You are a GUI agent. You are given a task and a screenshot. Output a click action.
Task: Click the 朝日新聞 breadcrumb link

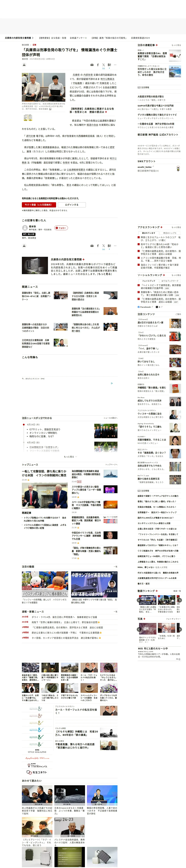click(x=25, y=45)
